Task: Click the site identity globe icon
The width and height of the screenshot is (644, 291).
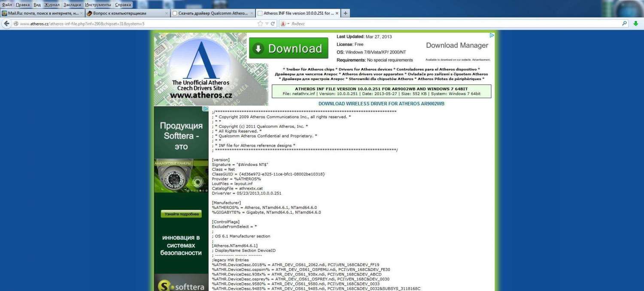Action: (16, 24)
